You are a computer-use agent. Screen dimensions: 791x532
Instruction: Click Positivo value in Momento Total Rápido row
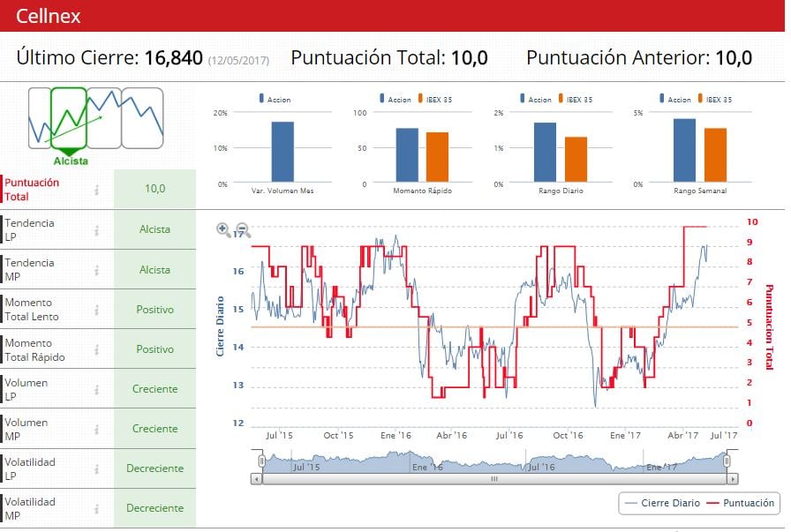(x=154, y=349)
